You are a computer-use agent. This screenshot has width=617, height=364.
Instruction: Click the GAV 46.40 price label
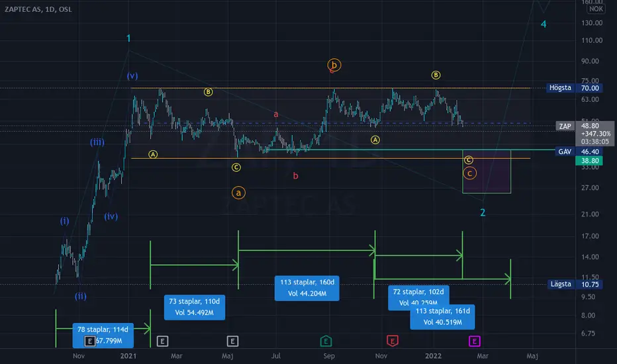[x=578, y=152]
